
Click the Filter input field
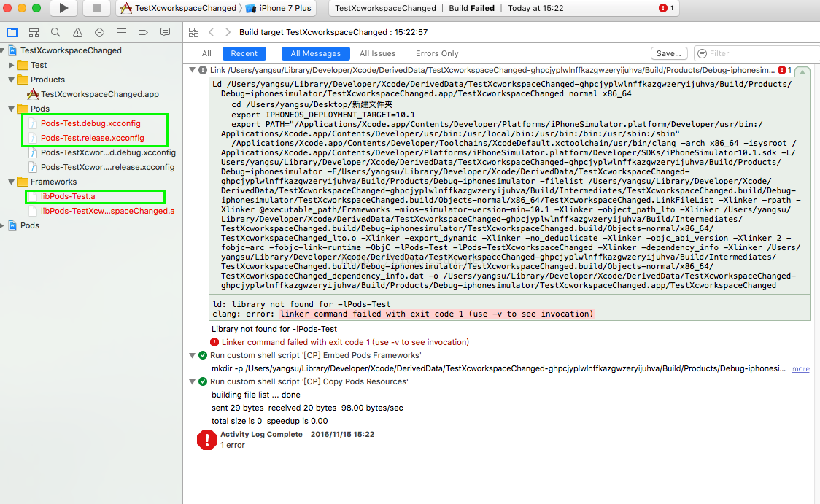point(757,53)
